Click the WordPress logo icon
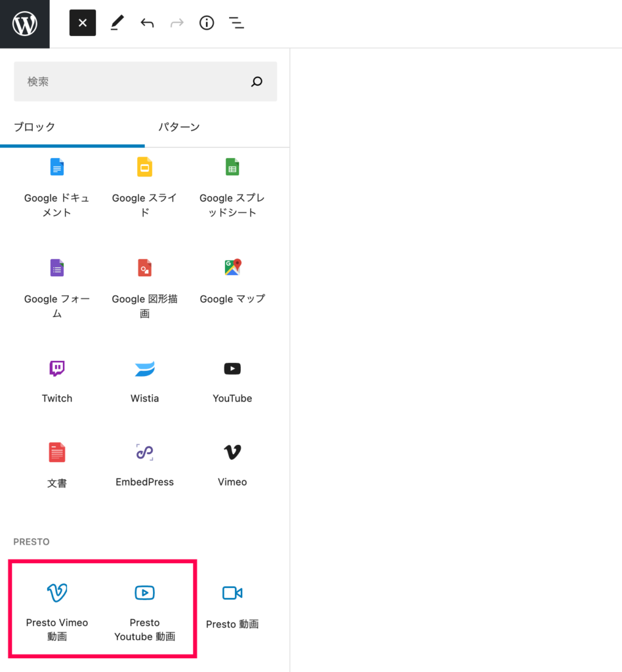 (x=25, y=24)
